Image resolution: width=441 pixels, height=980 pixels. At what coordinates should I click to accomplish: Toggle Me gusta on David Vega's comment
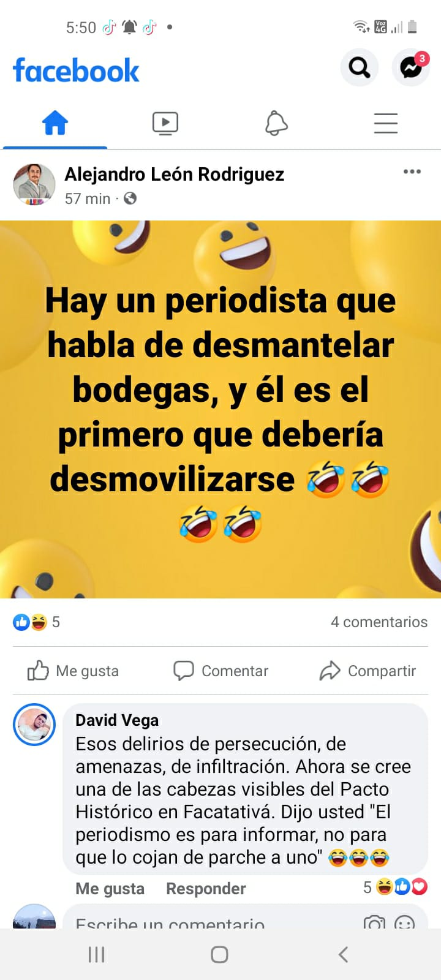click(110, 889)
